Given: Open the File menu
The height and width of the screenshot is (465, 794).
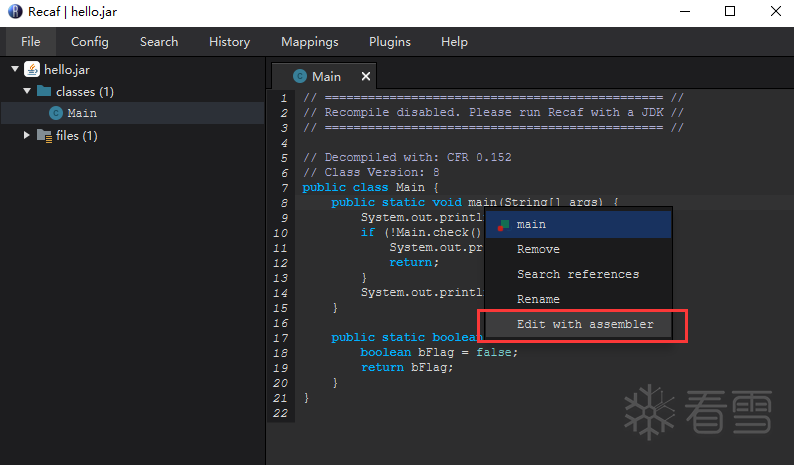Looking at the screenshot, I should click(31, 42).
